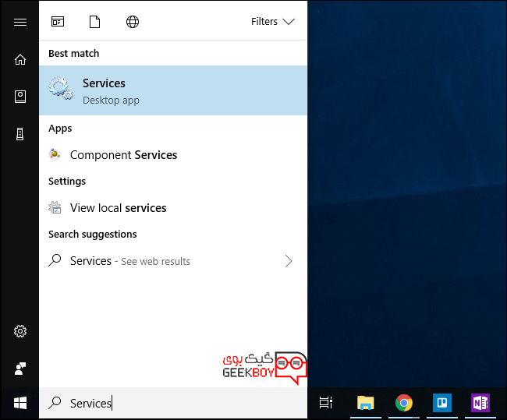
Task: Filter results by Apps icon
Action: coord(58,22)
